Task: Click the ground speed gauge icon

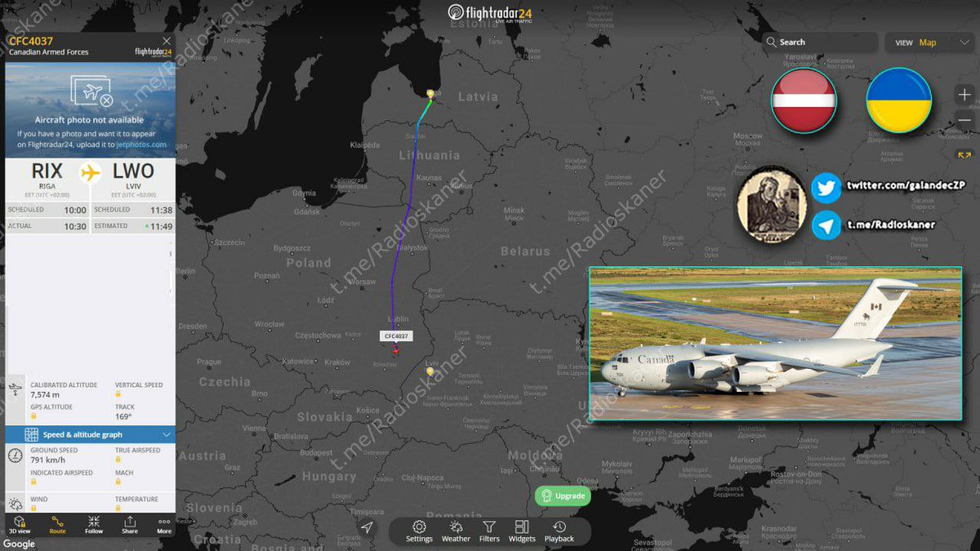Action: (16, 455)
